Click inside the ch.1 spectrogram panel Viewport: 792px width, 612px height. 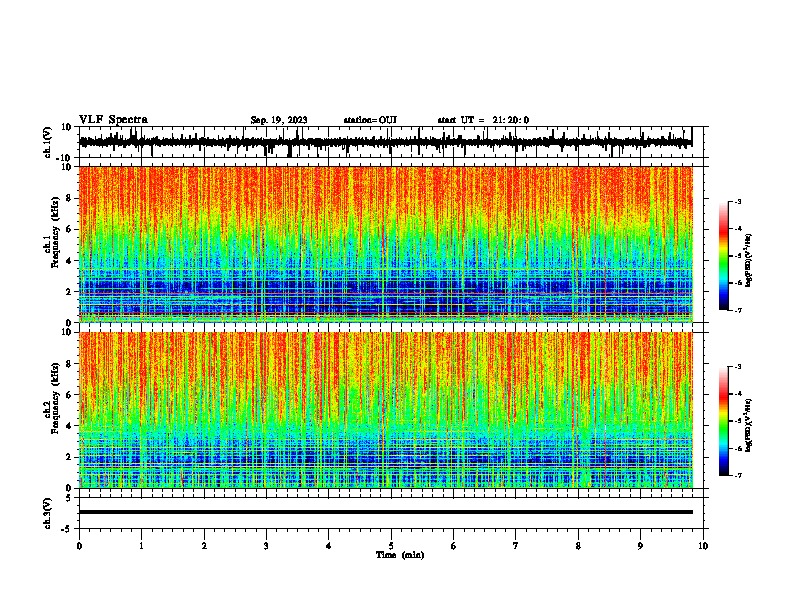pos(386,244)
